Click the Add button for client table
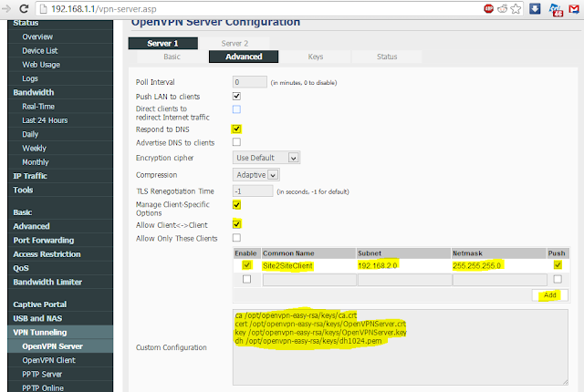This screenshot has width=584, height=392. 549,295
